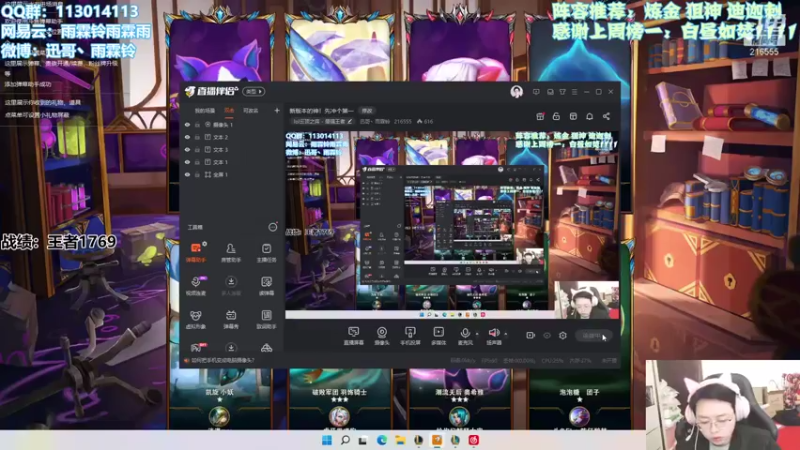Click the webcam overlay in the preview
Image resolution: width=800 pixels, height=450 pixels.
586,299
